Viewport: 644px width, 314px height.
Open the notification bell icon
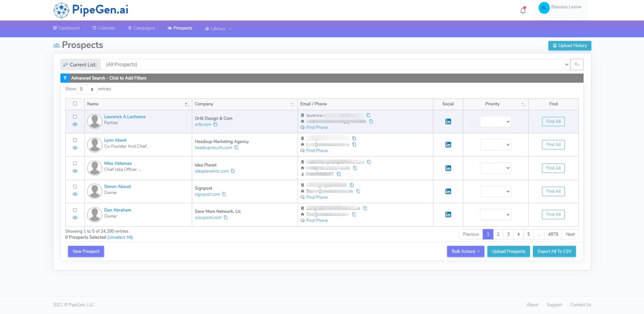click(x=523, y=10)
